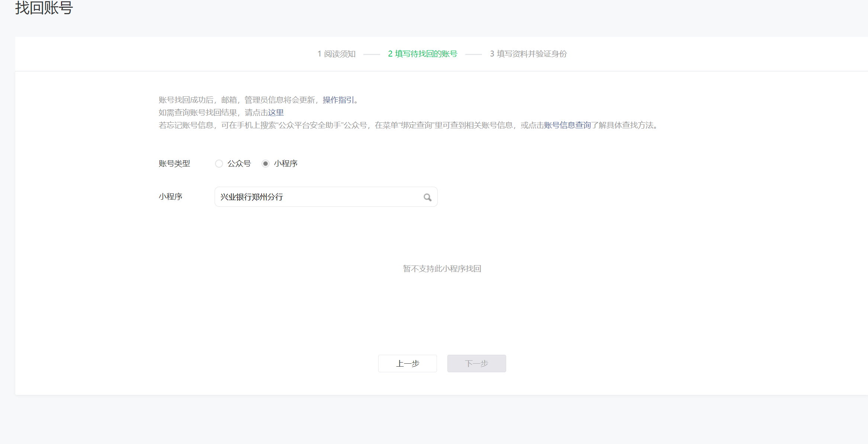Click the 兴业银行郑州分行 text in input
This screenshot has height=444, width=868.
click(x=252, y=197)
